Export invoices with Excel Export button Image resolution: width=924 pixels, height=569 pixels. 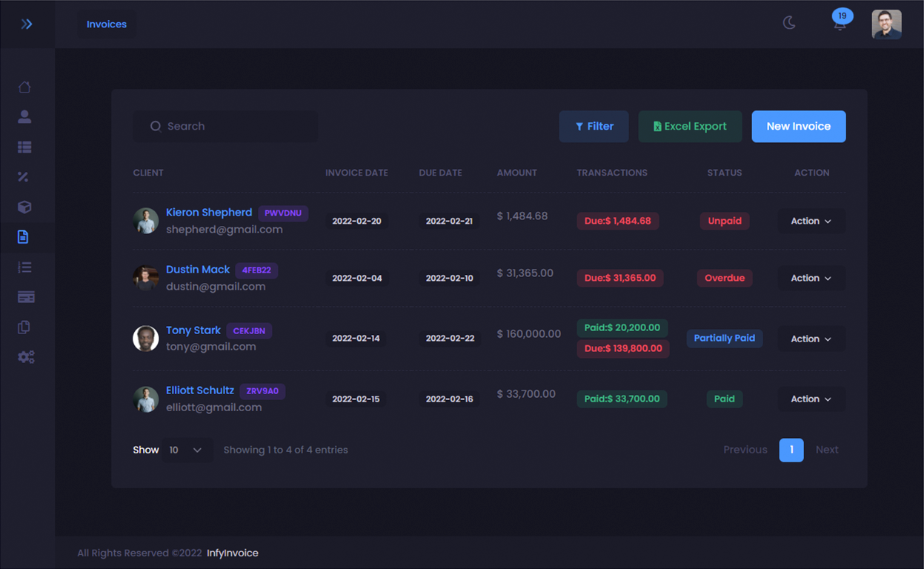(x=690, y=126)
